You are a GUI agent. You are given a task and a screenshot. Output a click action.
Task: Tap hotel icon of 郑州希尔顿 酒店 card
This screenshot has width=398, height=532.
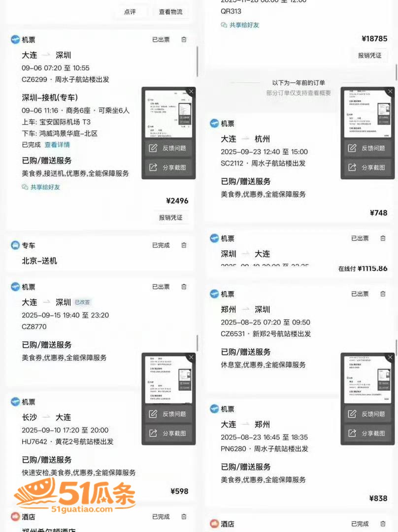pos(15,517)
